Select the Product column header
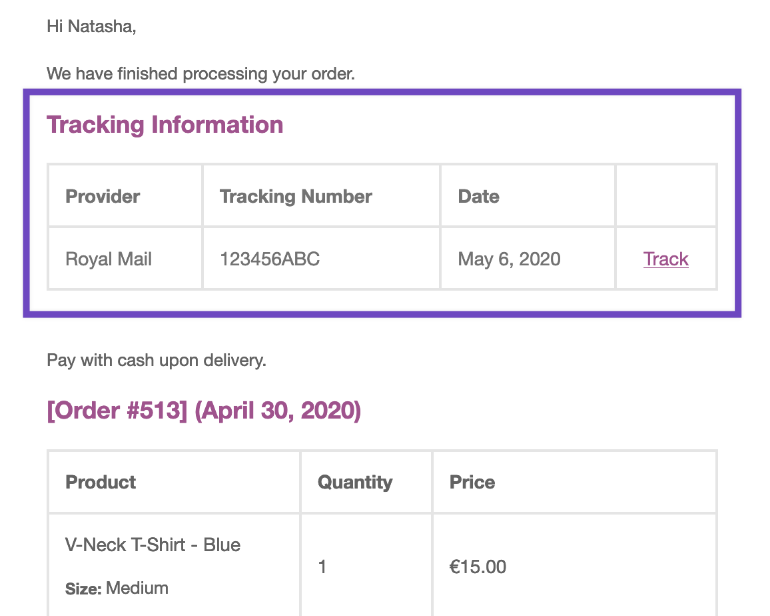Viewport: 770px width, 616px height. point(101,482)
